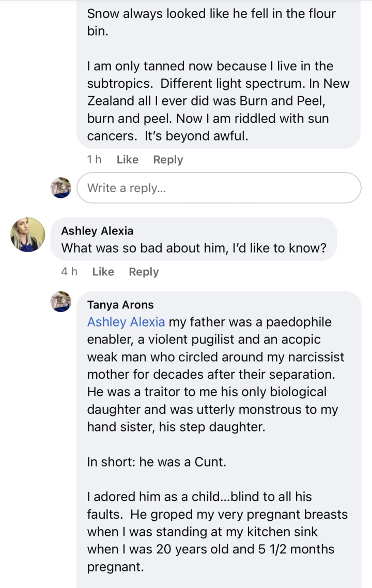The height and width of the screenshot is (588, 372).
Task: Open Ashley Alexia's profile picture
Action: [28, 235]
